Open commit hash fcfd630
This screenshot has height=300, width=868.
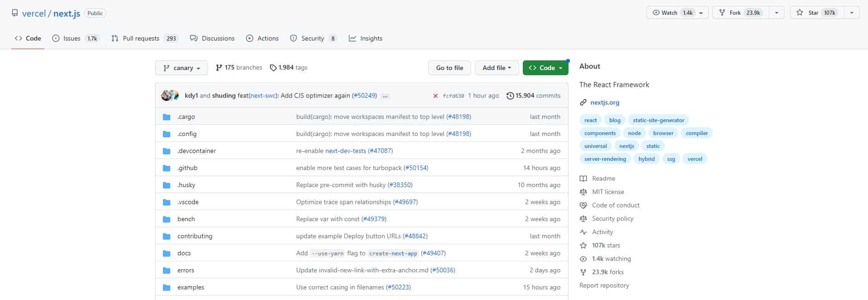[453, 96]
